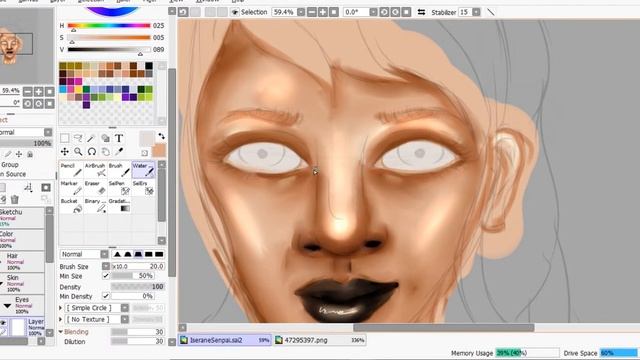Toggle straight line drawing mode icon
640x360 pixels.
coord(491,12)
